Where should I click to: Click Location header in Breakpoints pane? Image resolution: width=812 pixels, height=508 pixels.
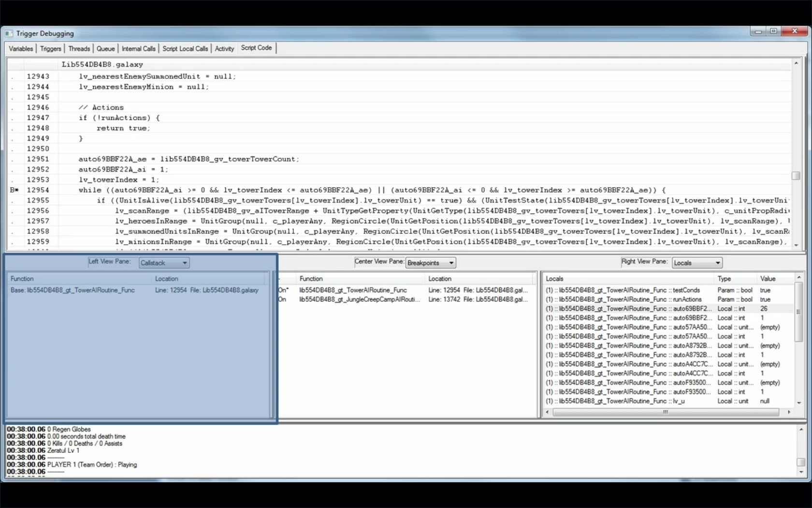coord(479,279)
